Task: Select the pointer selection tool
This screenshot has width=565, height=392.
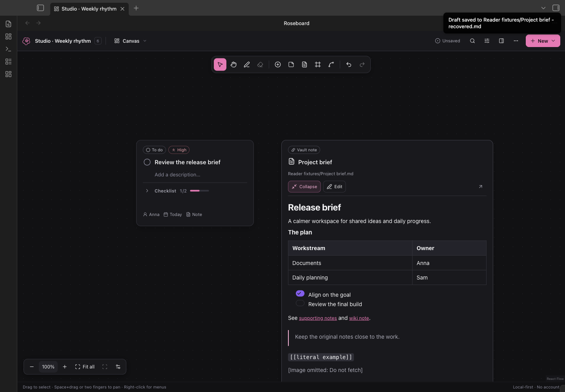Action: [220, 65]
